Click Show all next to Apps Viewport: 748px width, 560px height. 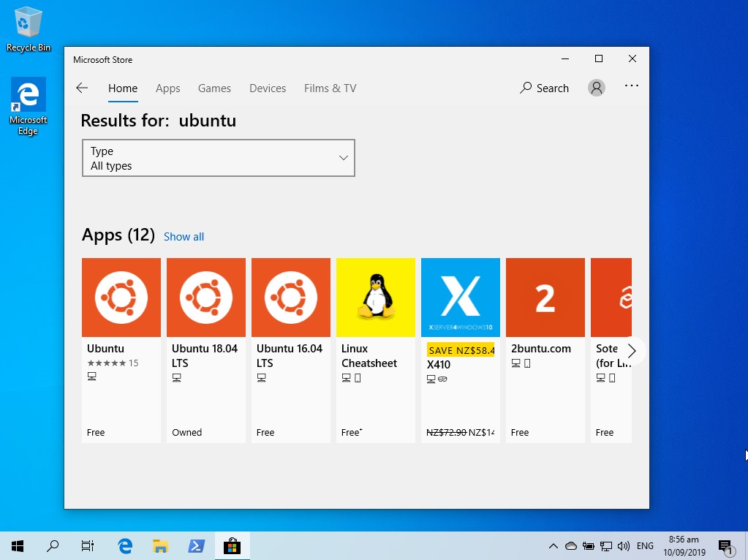pyautogui.click(x=184, y=236)
